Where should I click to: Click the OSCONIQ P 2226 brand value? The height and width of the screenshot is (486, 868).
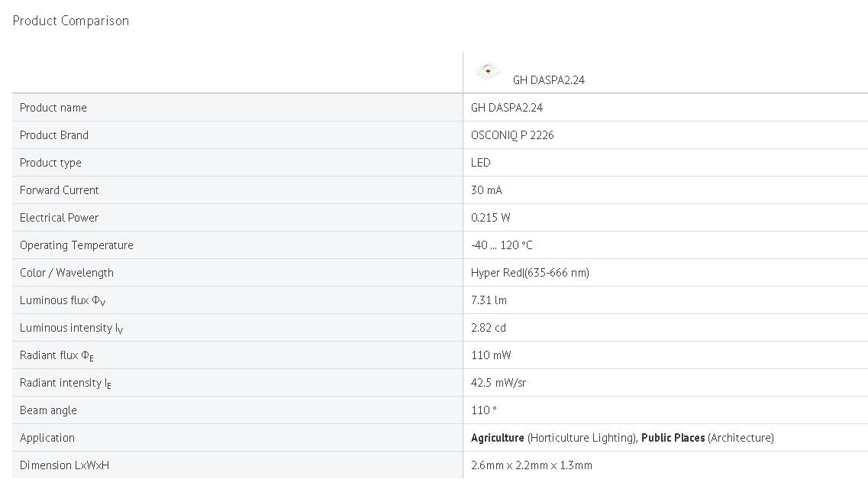(512, 135)
